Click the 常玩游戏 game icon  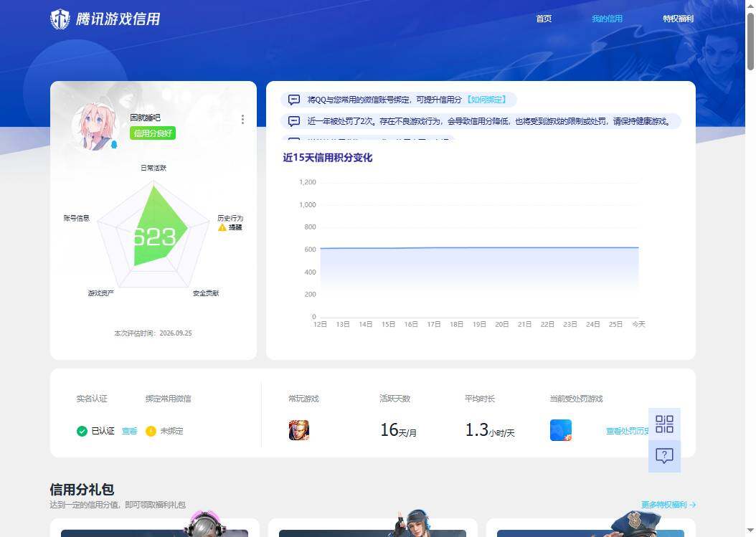click(299, 430)
